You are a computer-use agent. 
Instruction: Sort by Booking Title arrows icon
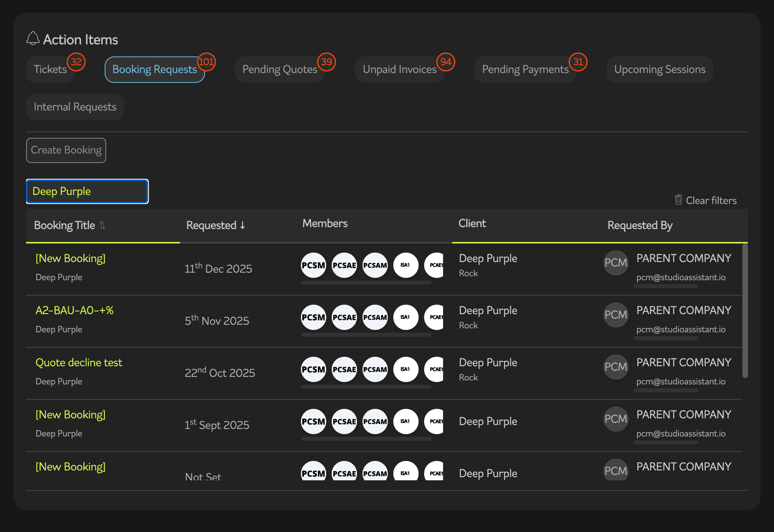(x=102, y=225)
